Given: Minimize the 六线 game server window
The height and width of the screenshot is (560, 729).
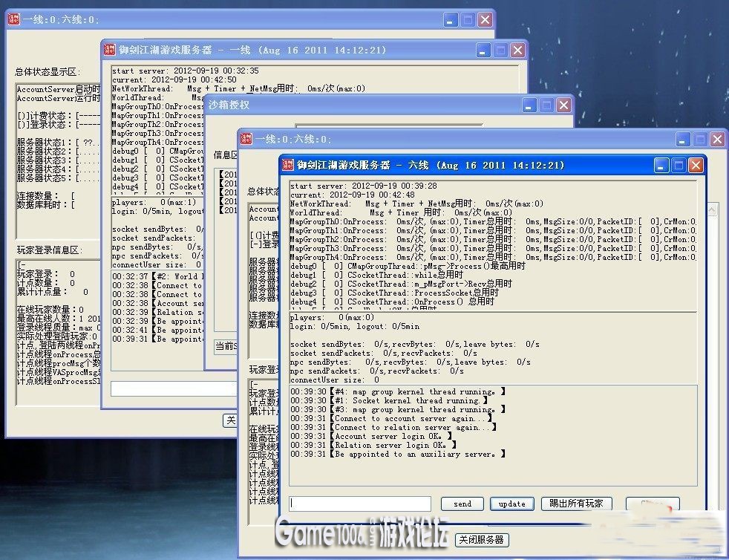Looking at the screenshot, I should (x=661, y=165).
